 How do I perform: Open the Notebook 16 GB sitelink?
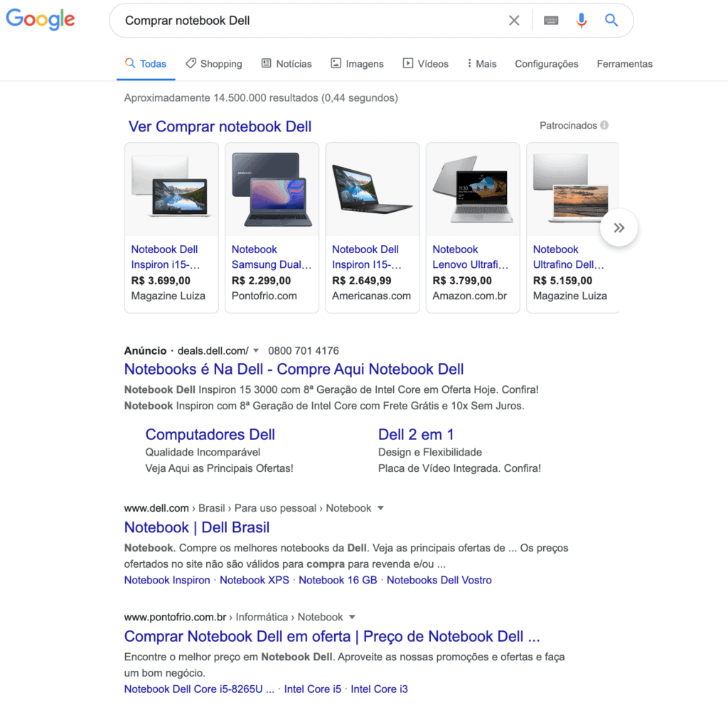pyautogui.click(x=338, y=580)
